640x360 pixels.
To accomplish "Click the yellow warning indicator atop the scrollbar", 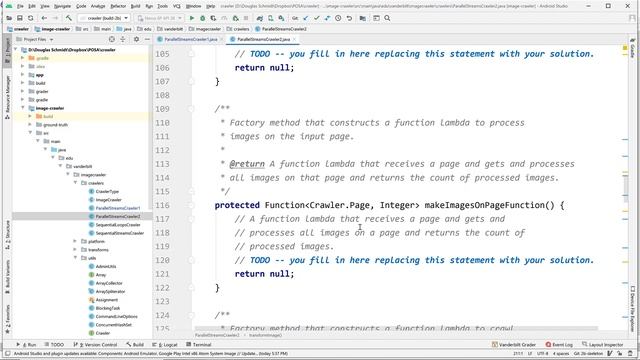I will [625, 48].
